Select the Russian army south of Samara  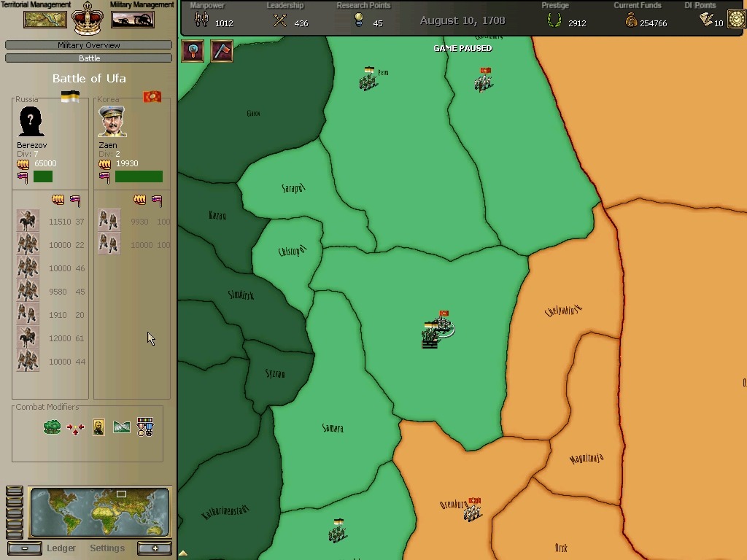(x=338, y=531)
